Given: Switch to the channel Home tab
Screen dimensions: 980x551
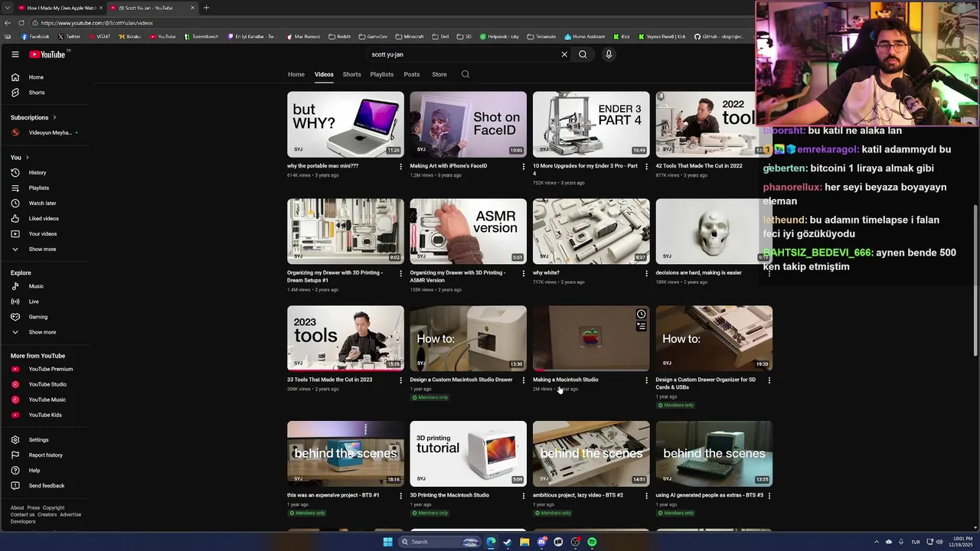Looking at the screenshot, I should (296, 74).
